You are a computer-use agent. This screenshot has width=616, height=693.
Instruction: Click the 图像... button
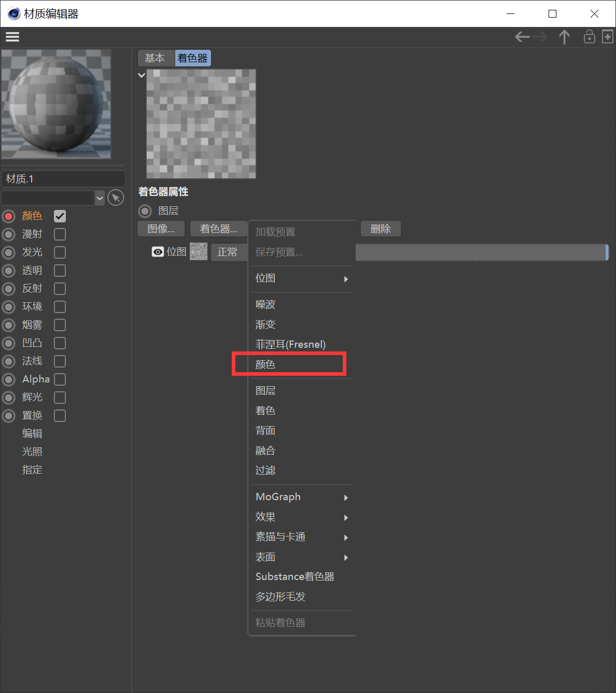[161, 229]
